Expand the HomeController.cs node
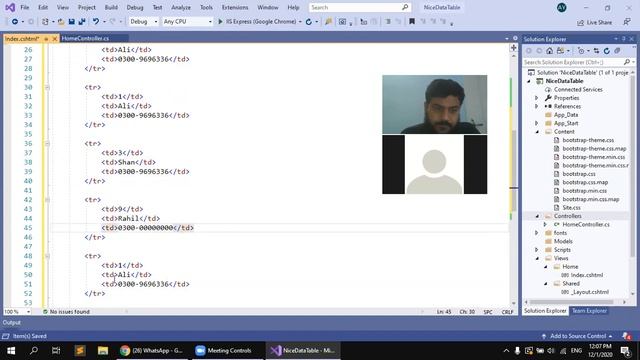This screenshot has width=640, height=360. 545,224
